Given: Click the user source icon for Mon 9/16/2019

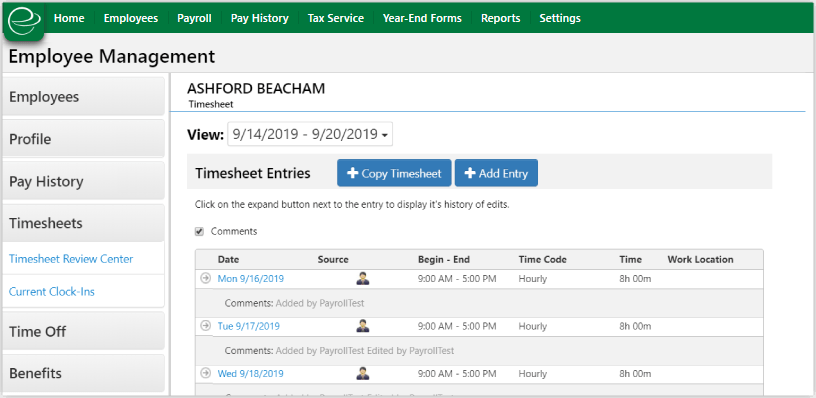Looking at the screenshot, I should click(363, 278).
